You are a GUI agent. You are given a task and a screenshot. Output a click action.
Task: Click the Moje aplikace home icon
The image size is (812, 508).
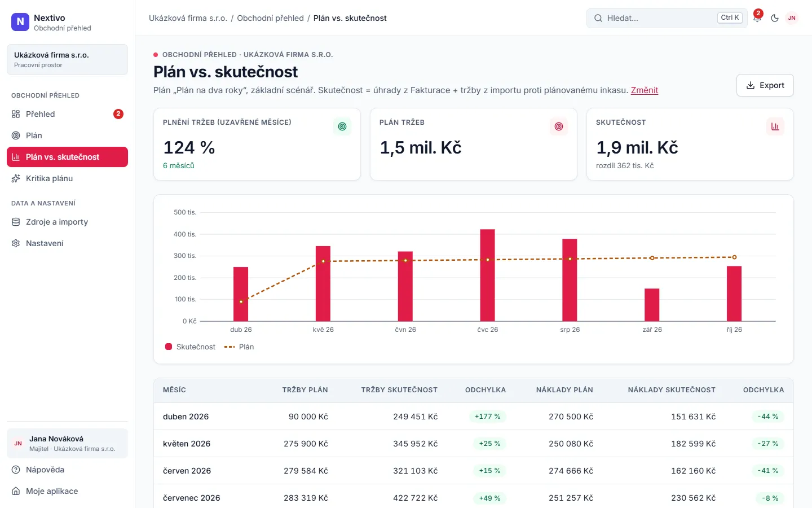point(16,491)
